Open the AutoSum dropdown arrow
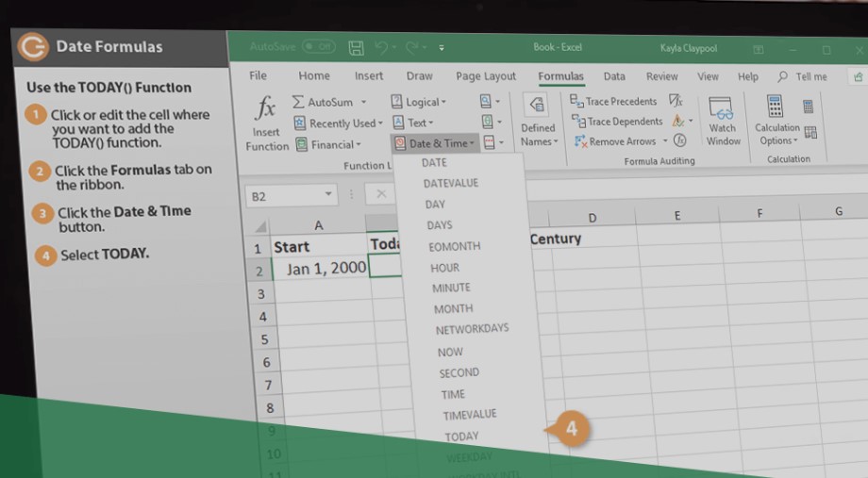The width and height of the screenshot is (868, 478). point(363,103)
